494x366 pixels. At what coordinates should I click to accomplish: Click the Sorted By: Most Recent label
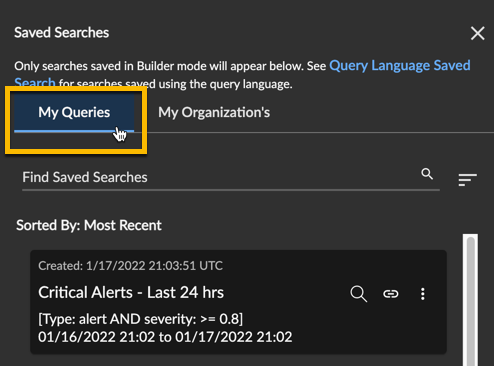[x=89, y=225]
